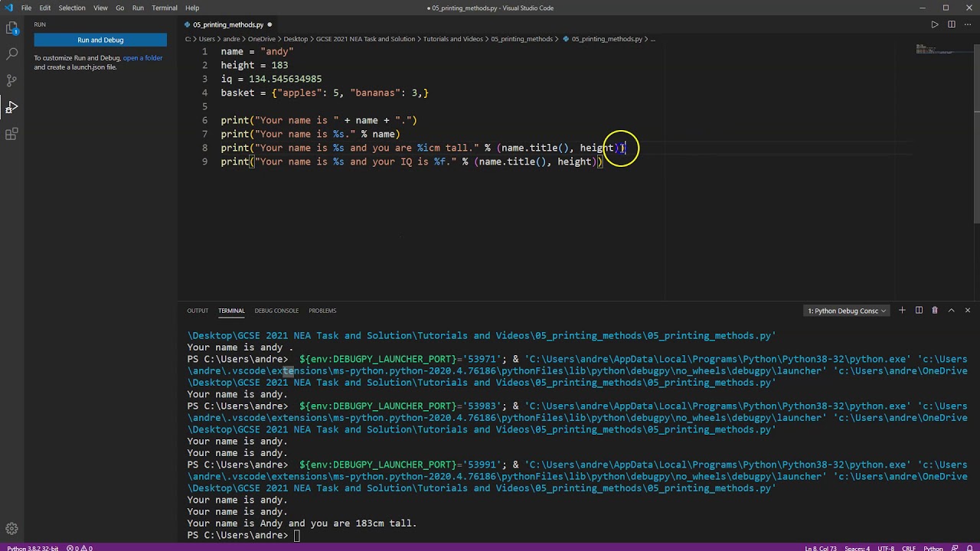Open the Search view icon
The height and width of the screenshot is (551, 980).
12,54
